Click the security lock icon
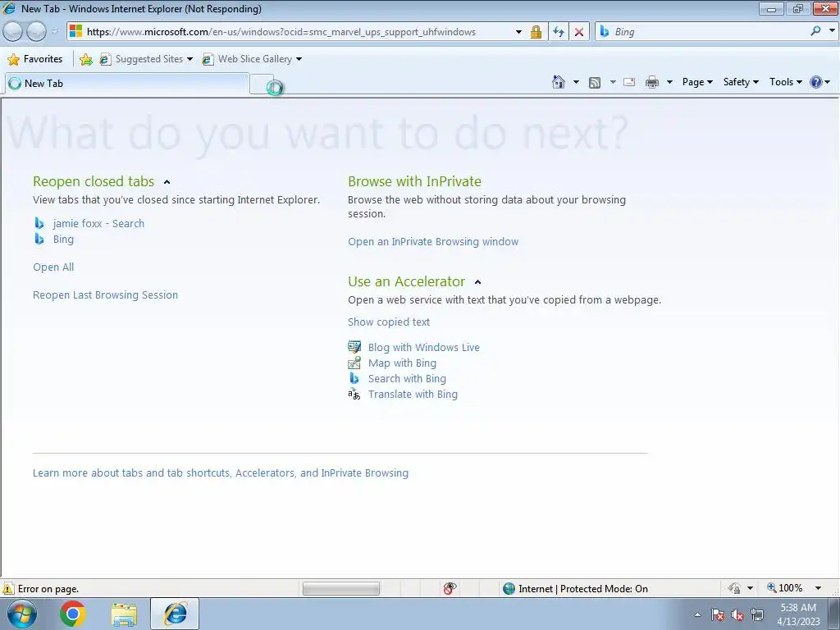 click(x=536, y=32)
